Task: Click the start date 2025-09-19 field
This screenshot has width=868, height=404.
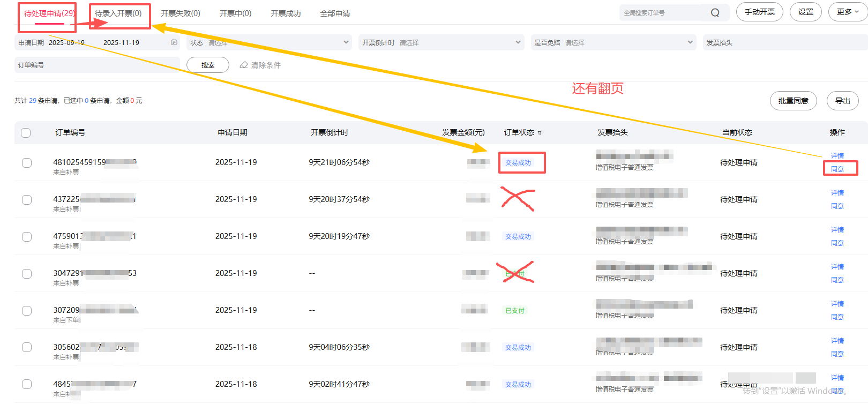Action: pos(66,42)
